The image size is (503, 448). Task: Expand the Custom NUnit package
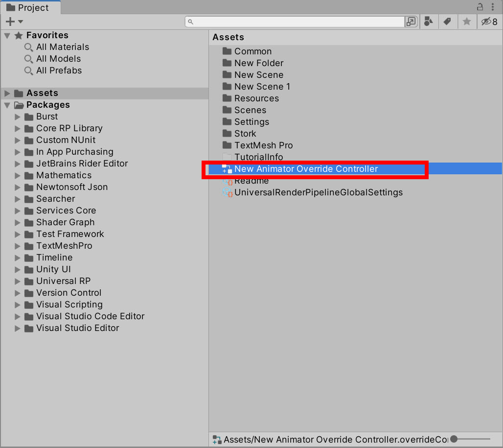pyautogui.click(x=17, y=140)
